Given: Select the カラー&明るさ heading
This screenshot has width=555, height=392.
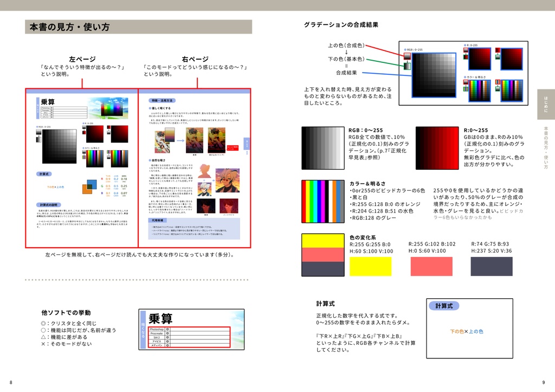Looking at the screenshot, I should (x=367, y=184).
